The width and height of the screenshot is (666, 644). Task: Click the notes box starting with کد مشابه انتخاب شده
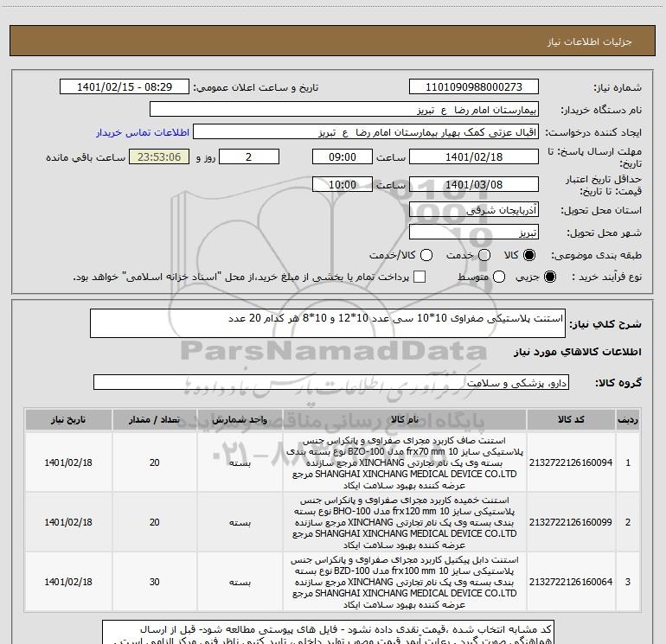tap(328, 633)
